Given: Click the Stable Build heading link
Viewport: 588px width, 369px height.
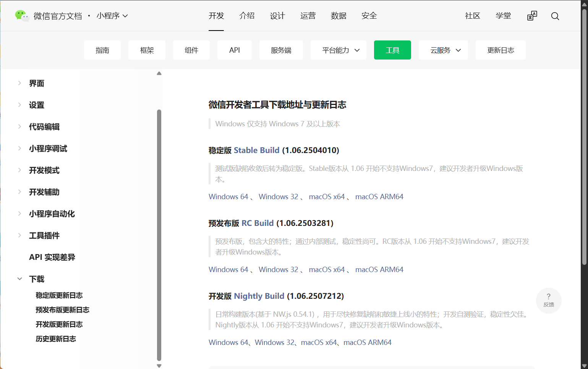Looking at the screenshot, I should pyautogui.click(x=257, y=150).
